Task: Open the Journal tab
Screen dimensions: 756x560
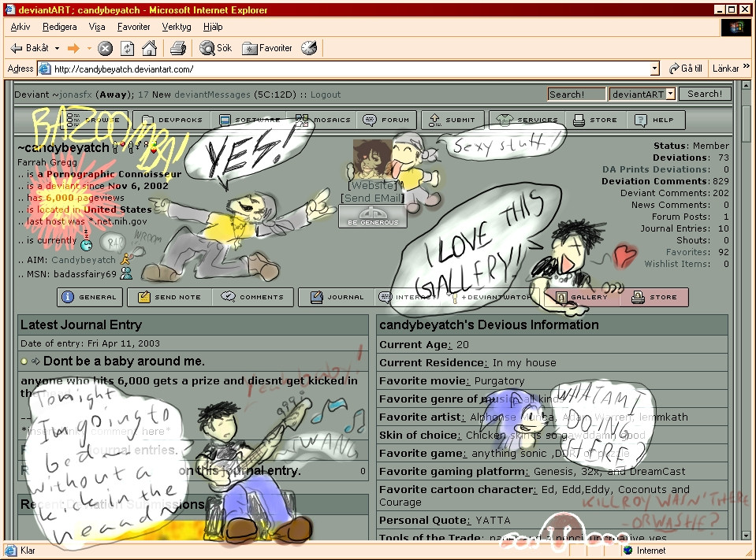Action: pos(337,297)
